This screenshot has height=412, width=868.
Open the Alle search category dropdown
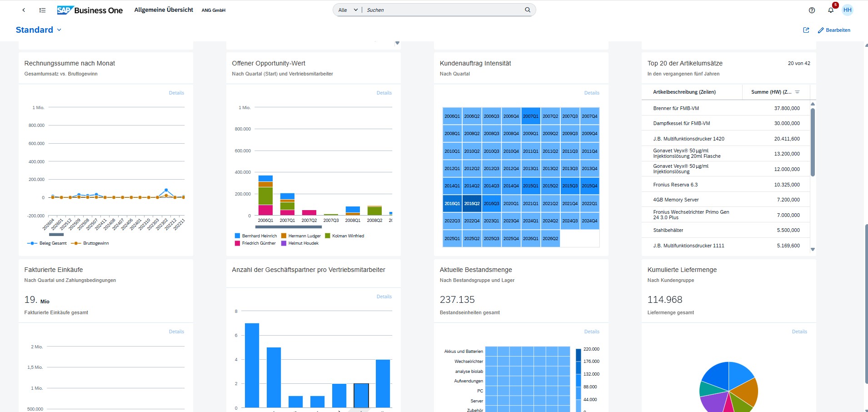(347, 10)
